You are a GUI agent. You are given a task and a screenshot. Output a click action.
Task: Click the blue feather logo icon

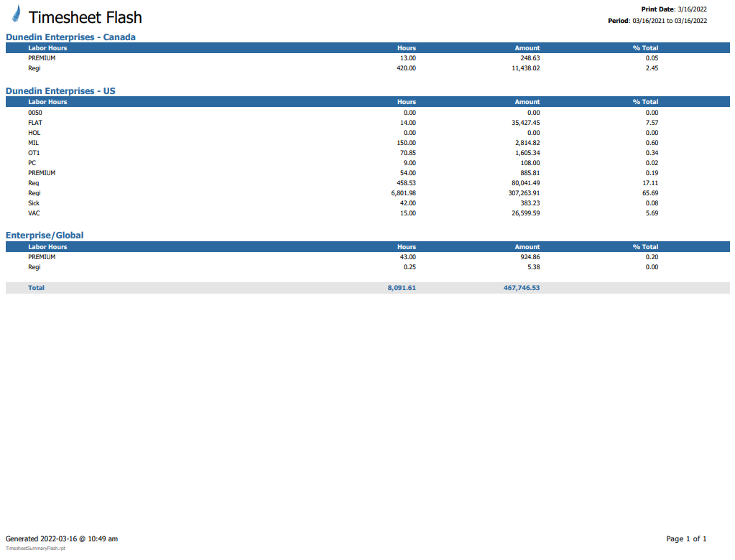[16, 14]
